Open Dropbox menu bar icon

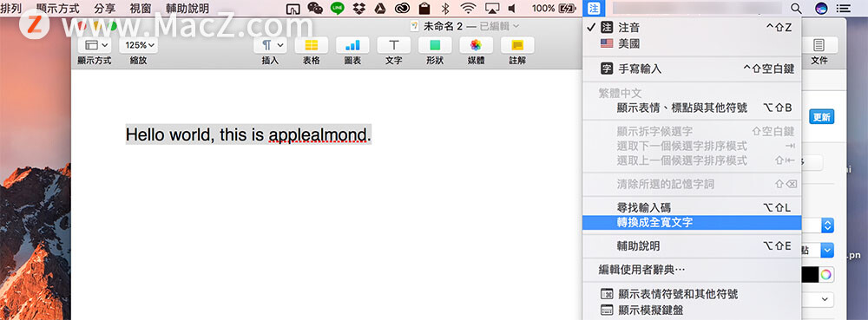[359, 9]
